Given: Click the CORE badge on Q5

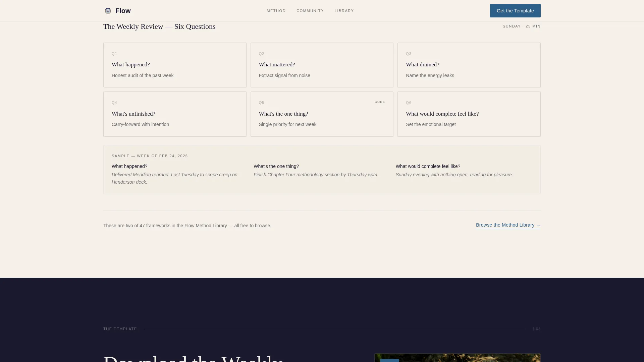Looking at the screenshot, I should click(x=380, y=102).
